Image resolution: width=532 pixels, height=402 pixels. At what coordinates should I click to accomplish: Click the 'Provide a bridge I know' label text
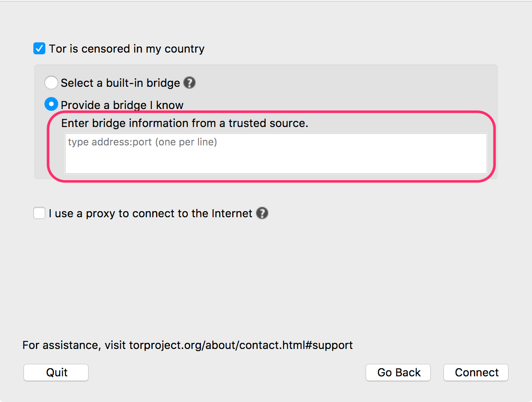[x=122, y=105]
